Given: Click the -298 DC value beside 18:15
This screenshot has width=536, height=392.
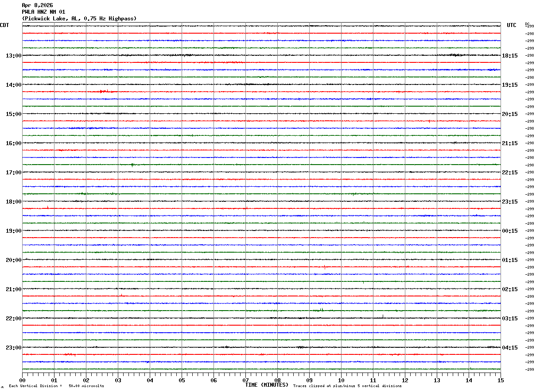Looking at the screenshot, I should point(529,56).
